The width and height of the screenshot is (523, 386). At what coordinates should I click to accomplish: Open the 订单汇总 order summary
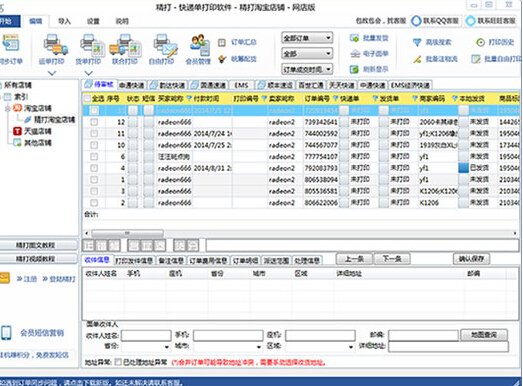237,42
